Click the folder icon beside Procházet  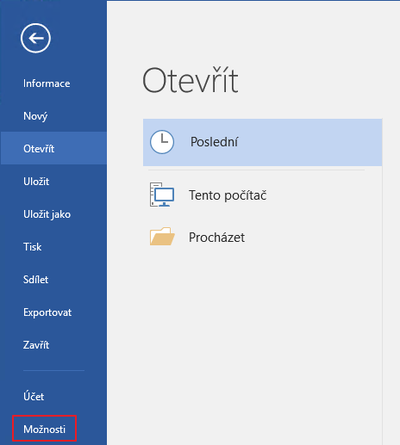[162, 237]
